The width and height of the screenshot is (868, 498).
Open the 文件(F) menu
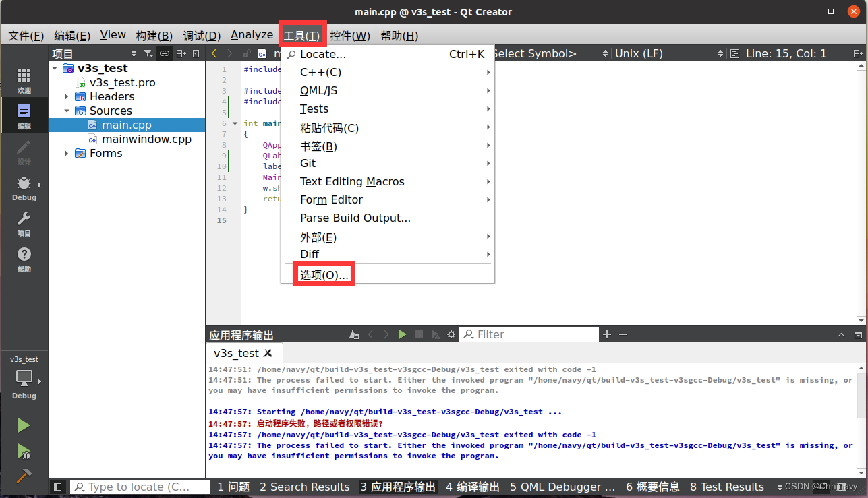26,35
